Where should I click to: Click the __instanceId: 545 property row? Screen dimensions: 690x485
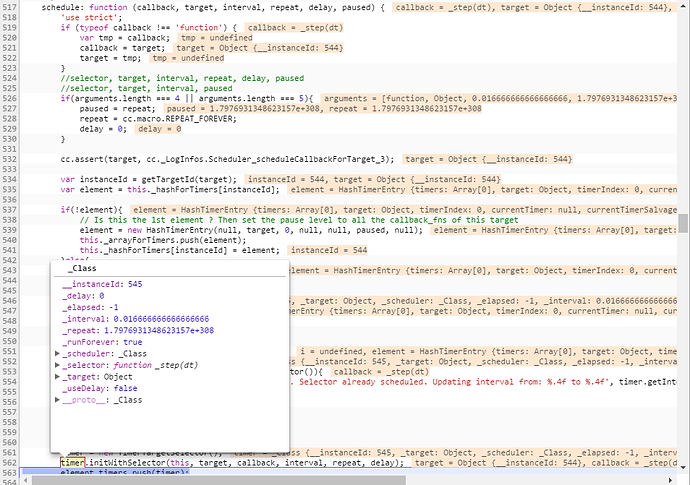pyautogui.click(x=102, y=284)
